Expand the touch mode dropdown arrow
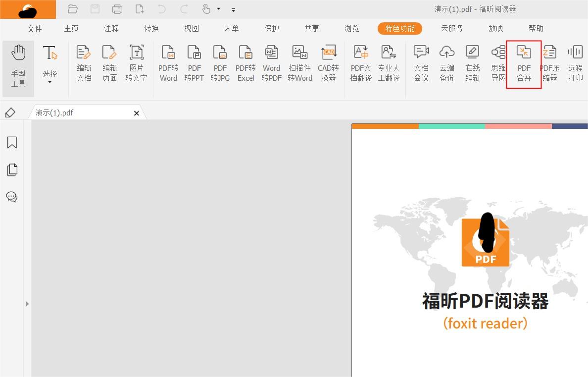The height and width of the screenshot is (377, 588). 219,9
